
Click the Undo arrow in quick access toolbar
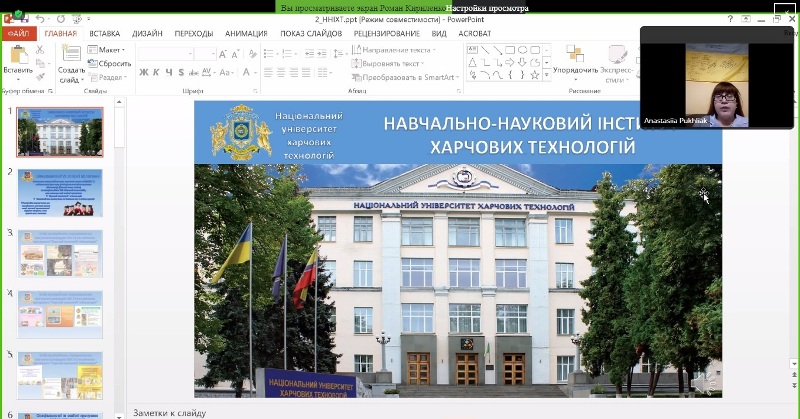click(x=40, y=19)
